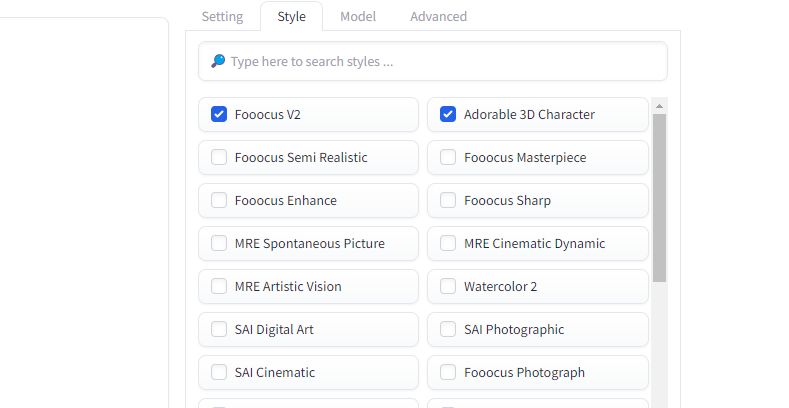The width and height of the screenshot is (789, 408).
Task: Uncheck the Fooocus V2 style checkbox
Action: (219, 114)
